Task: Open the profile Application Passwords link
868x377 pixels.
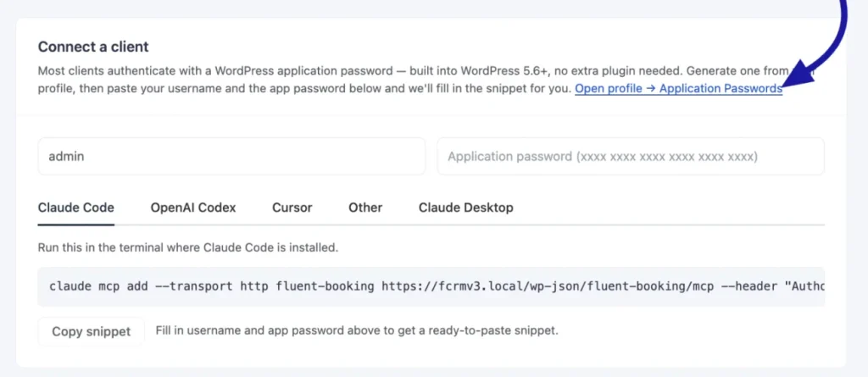Action: click(678, 89)
